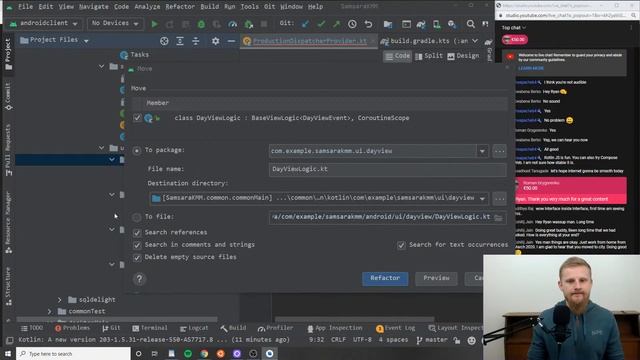Switch to build.gradle.kts editor tab

[424, 41]
